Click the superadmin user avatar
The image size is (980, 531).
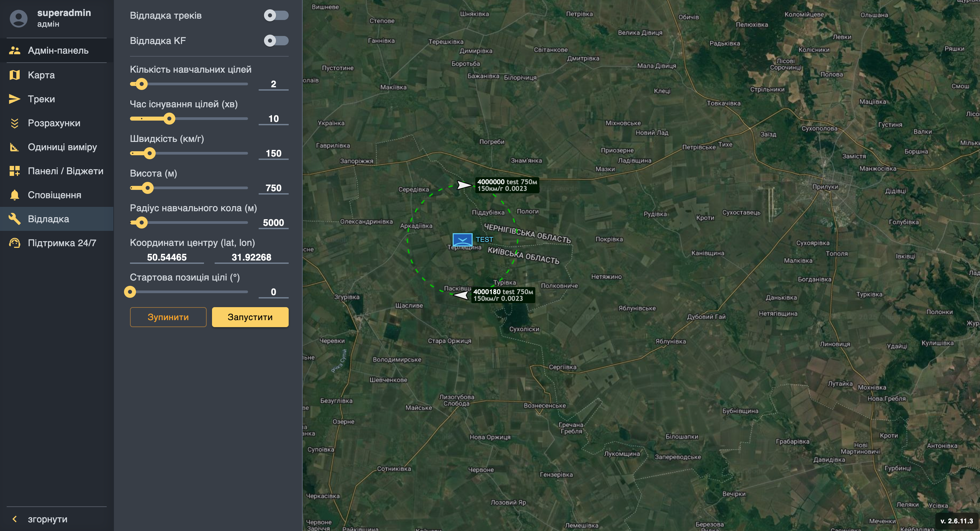(x=18, y=18)
